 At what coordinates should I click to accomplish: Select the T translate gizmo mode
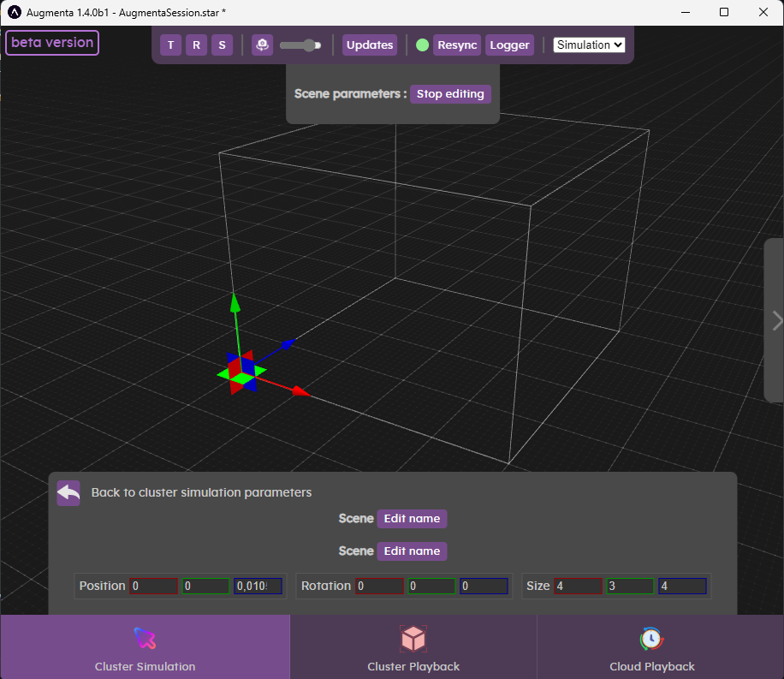click(x=170, y=45)
